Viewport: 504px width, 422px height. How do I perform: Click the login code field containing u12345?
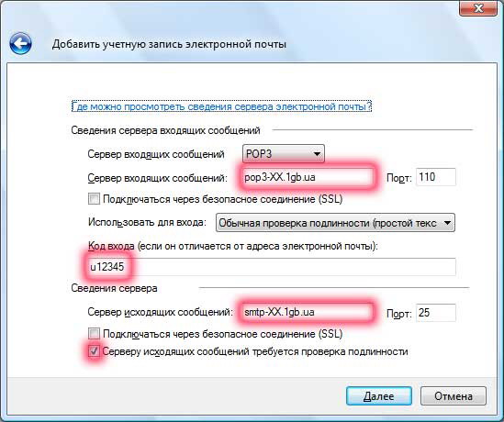pyautogui.click(x=272, y=267)
